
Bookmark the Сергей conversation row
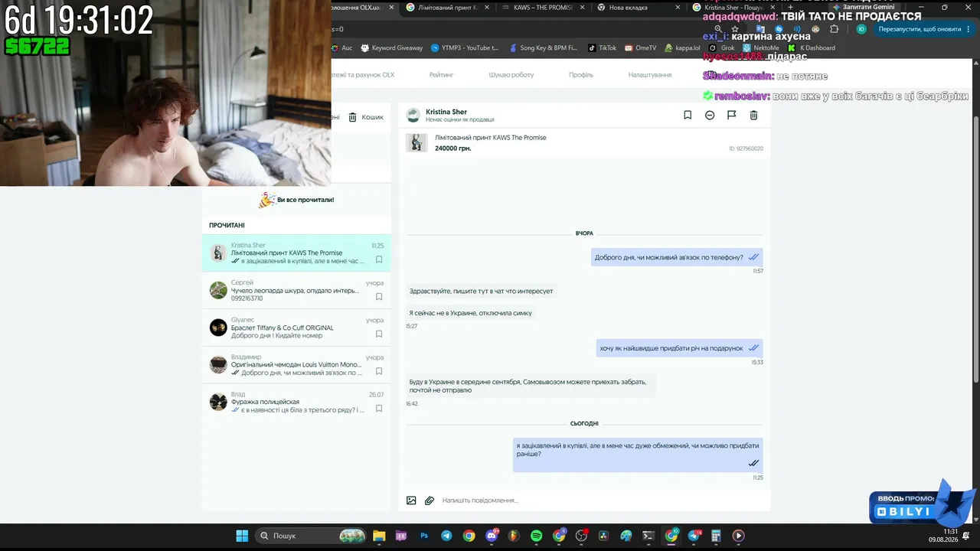click(379, 297)
